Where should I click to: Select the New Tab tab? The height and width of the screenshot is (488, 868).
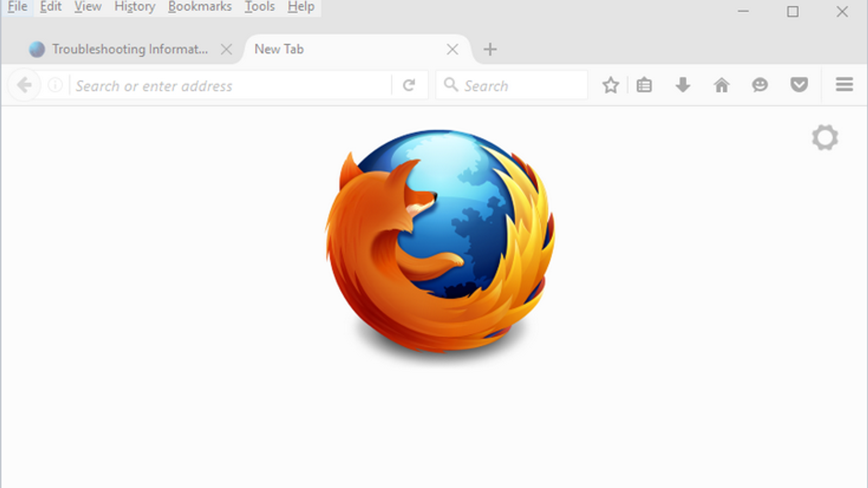357,49
